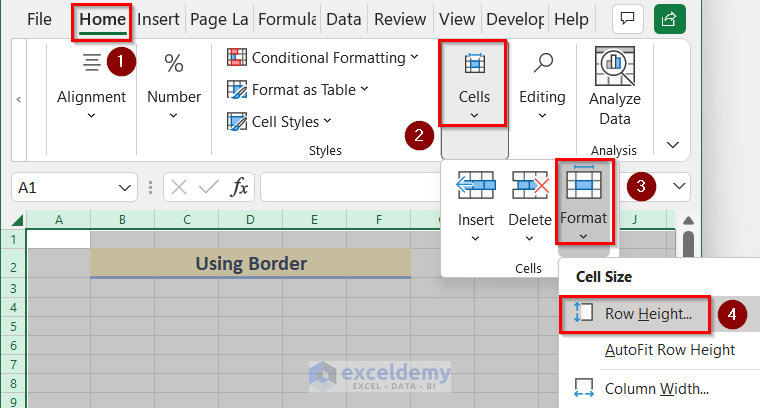Click the Cells group icon

pyautogui.click(x=475, y=63)
